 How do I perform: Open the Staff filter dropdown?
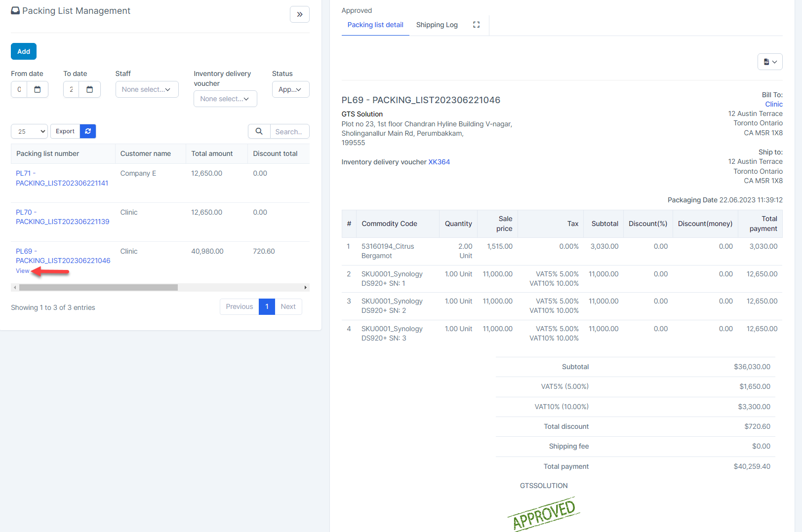coord(147,89)
